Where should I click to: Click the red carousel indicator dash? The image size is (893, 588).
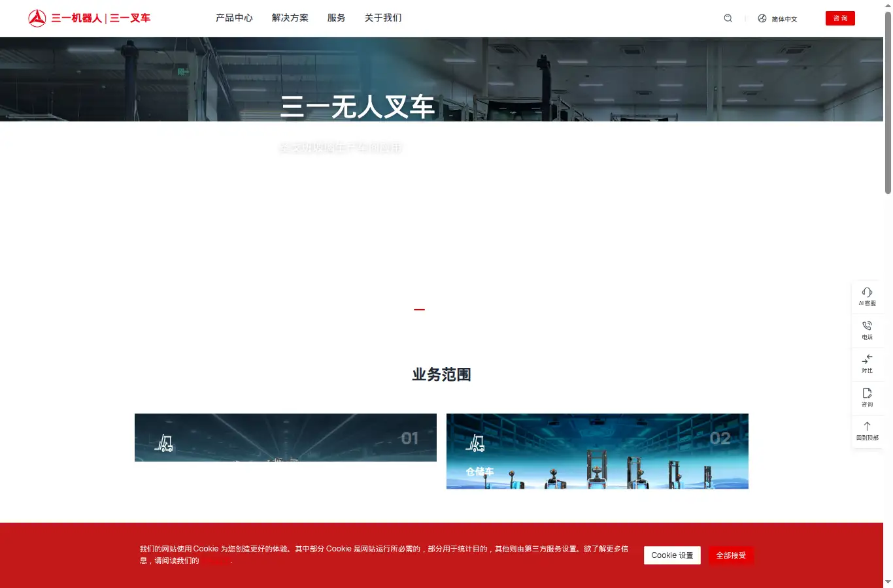coord(420,310)
